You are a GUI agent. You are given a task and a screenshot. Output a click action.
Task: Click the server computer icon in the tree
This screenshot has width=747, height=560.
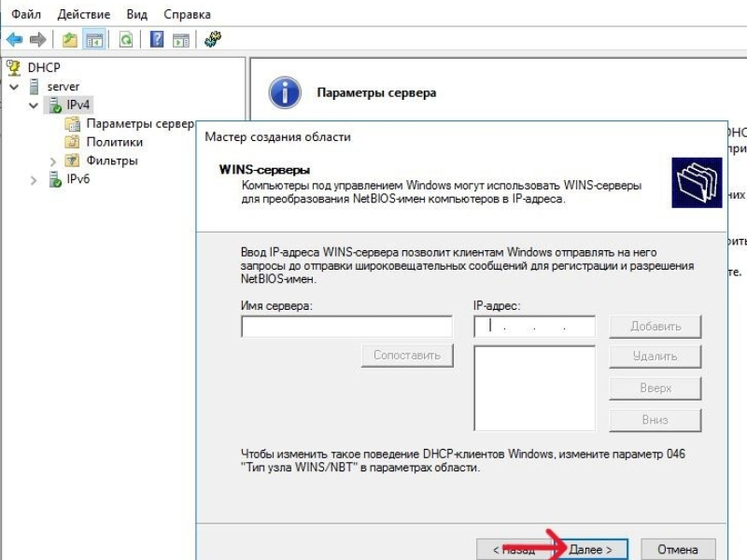click(35, 86)
